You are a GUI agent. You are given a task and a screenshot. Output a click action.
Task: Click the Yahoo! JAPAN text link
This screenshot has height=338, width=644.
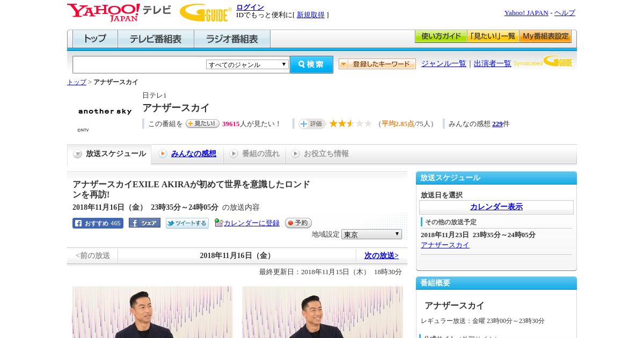point(526,13)
